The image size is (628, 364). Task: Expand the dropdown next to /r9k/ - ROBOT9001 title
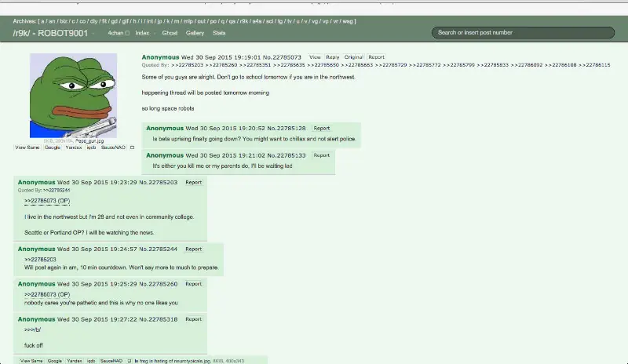tap(93, 34)
